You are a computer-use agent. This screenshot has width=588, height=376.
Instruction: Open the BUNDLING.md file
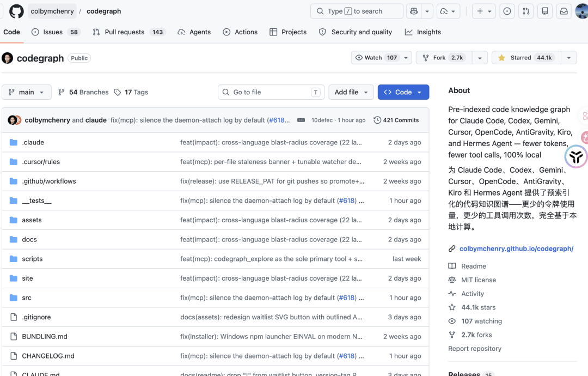tap(45, 337)
